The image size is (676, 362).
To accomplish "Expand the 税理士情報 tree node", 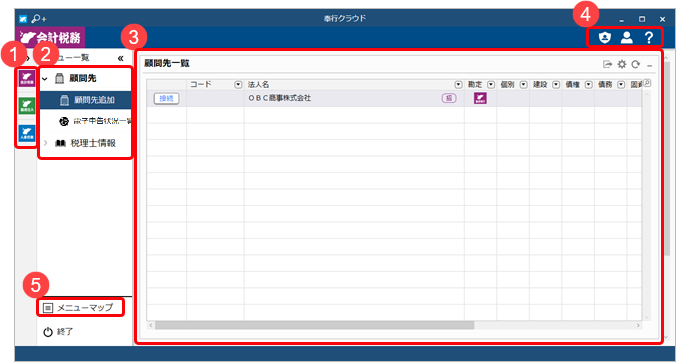I will 46,144.
